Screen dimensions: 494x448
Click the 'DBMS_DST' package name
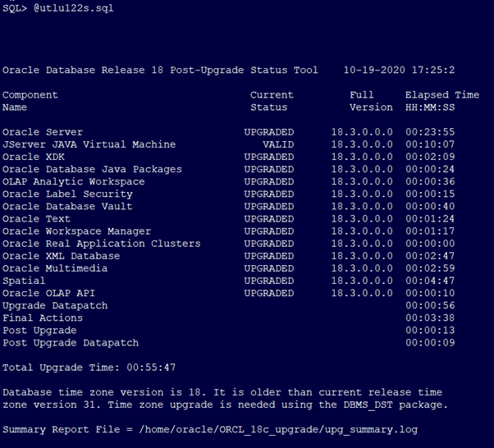[x=368, y=405]
